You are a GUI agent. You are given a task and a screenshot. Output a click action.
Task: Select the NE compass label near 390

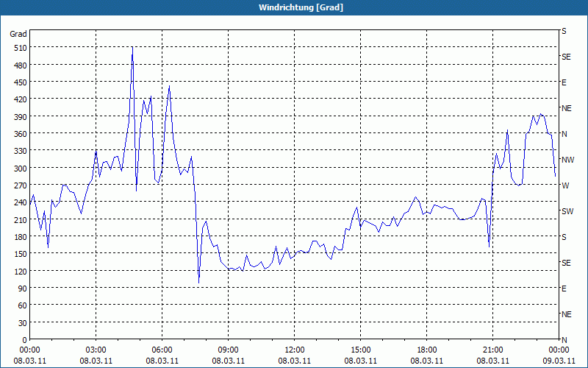pyautogui.click(x=566, y=108)
